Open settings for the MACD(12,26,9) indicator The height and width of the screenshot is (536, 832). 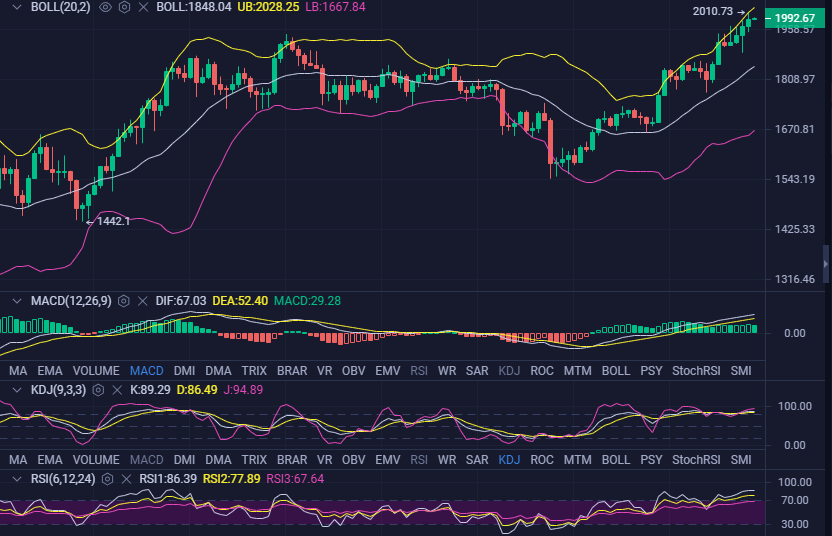(123, 300)
